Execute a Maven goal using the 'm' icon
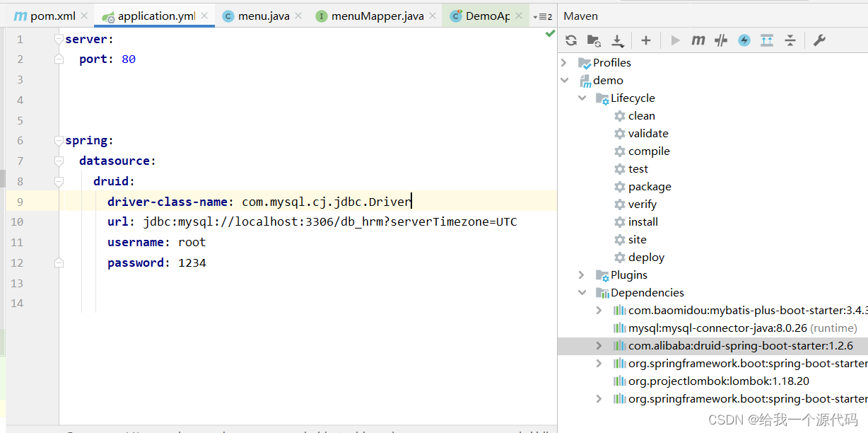 698,40
